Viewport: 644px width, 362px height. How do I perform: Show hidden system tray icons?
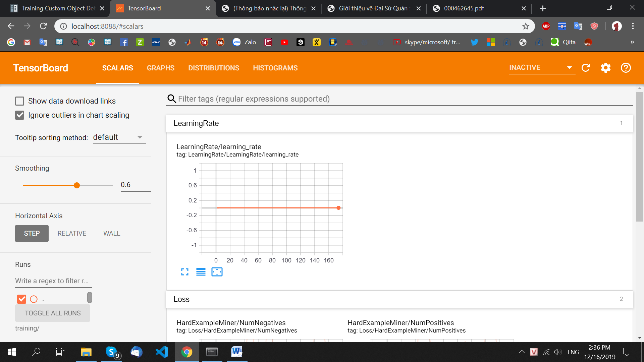click(x=522, y=352)
